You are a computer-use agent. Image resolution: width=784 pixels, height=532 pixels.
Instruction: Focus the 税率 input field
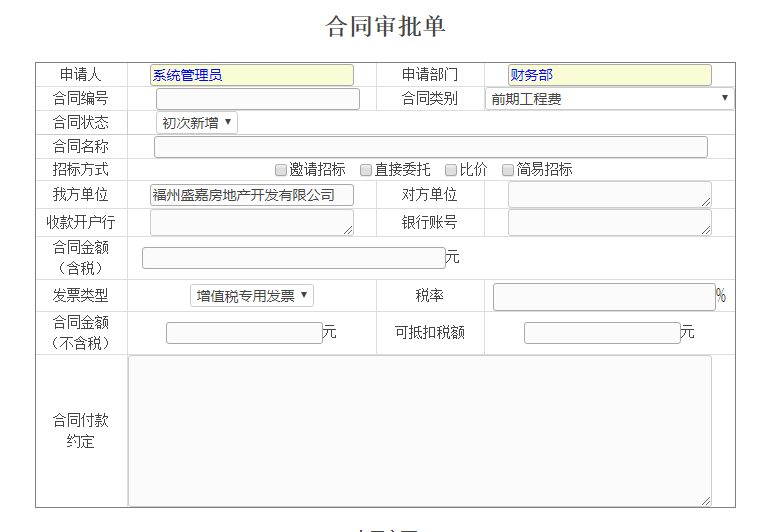pos(604,297)
